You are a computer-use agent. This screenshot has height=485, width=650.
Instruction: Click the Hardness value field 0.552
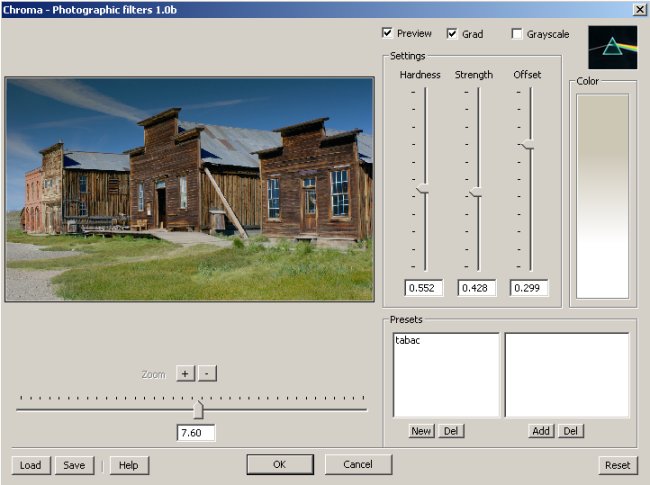click(x=424, y=288)
